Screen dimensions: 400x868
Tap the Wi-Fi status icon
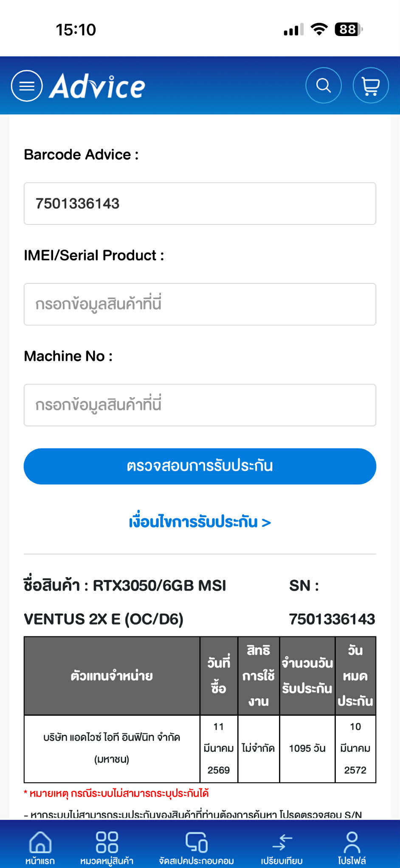coord(319,30)
